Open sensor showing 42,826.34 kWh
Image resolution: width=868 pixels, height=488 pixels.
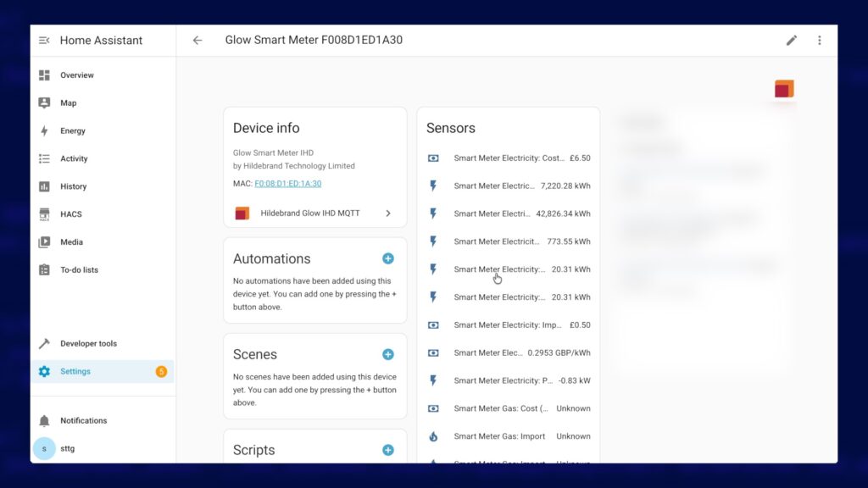[x=509, y=213]
